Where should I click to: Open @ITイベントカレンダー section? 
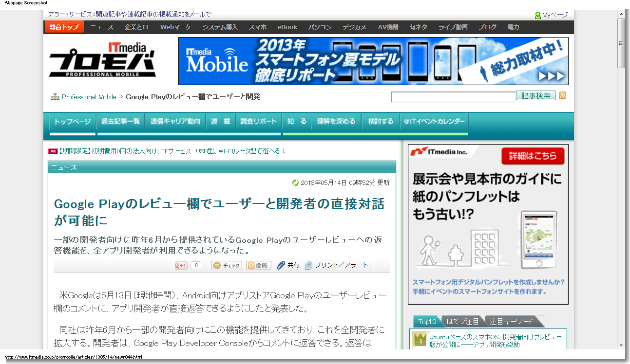coord(434,122)
